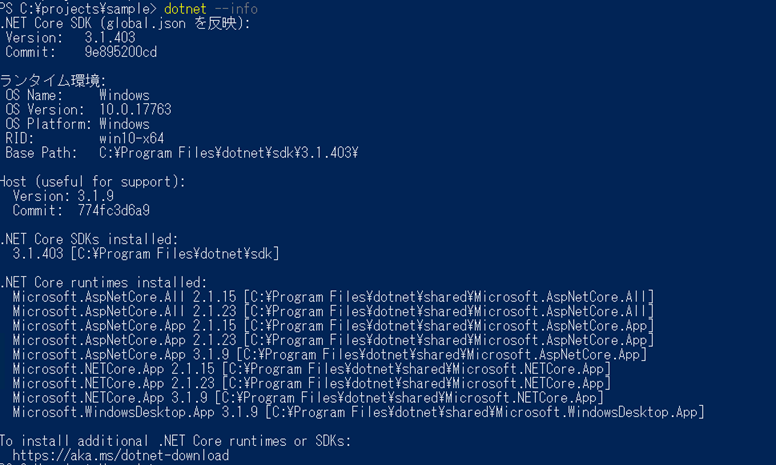Image resolution: width=776 pixels, height=465 pixels.
Task: Click the installed SDK 3.1.403 path line
Action: tap(146, 254)
